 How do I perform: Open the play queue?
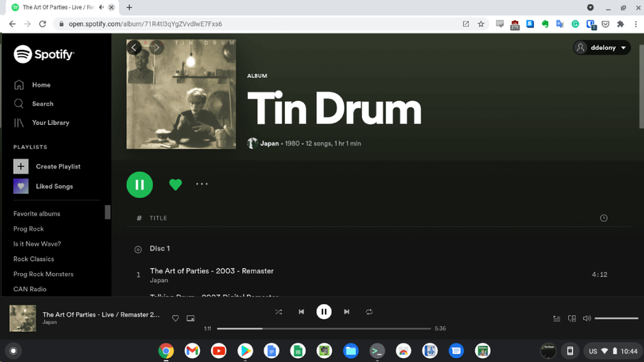coord(557,318)
